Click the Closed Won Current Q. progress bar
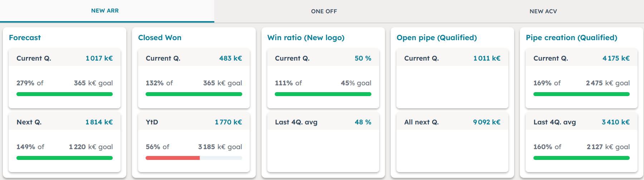Viewport: 644px width, 180px height. pyautogui.click(x=194, y=94)
